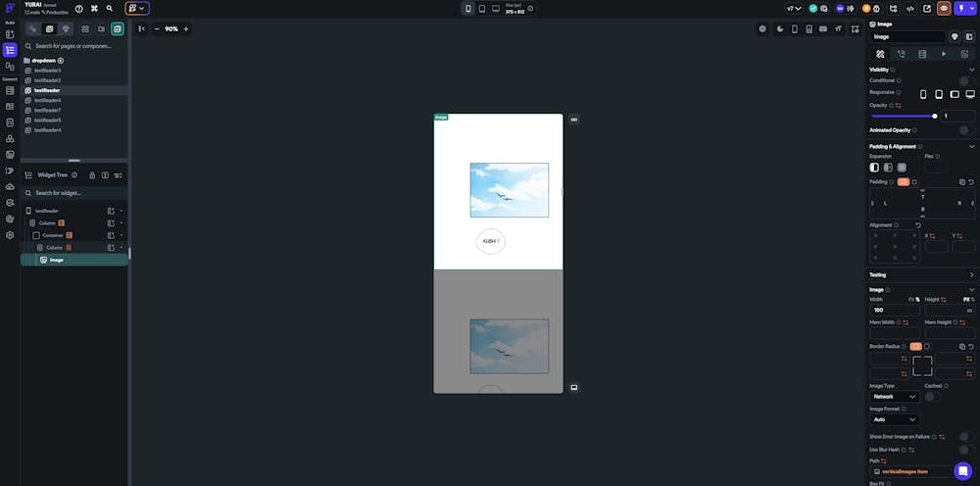Open project search magnifier in top bar

point(110,9)
